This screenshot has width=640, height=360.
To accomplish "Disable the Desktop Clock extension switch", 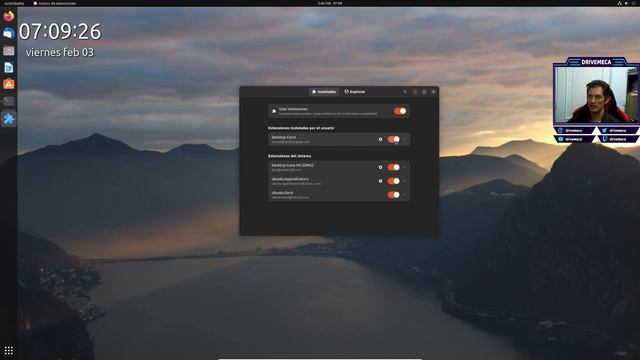I will tap(393, 140).
